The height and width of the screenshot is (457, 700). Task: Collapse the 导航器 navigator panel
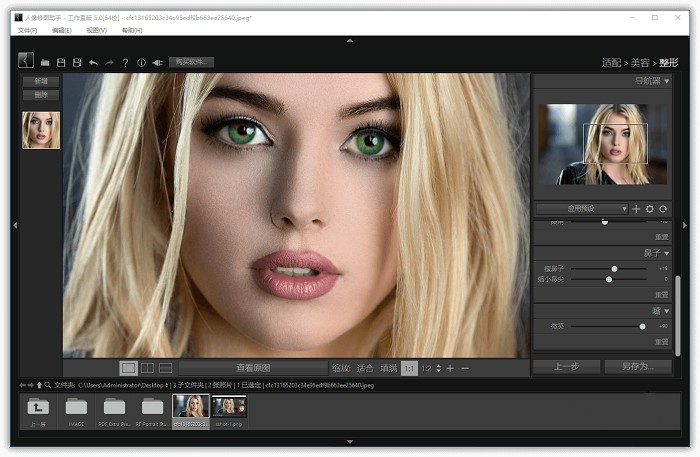[666, 80]
